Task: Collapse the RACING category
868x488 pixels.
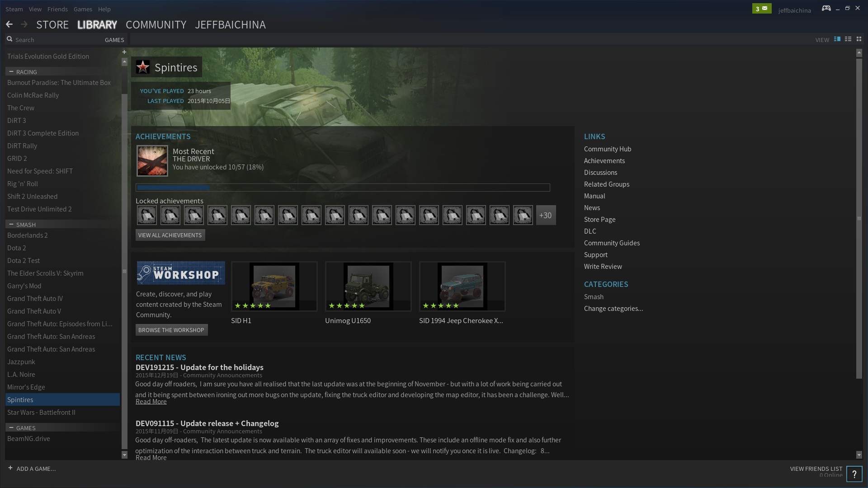Action: [11, 71]
